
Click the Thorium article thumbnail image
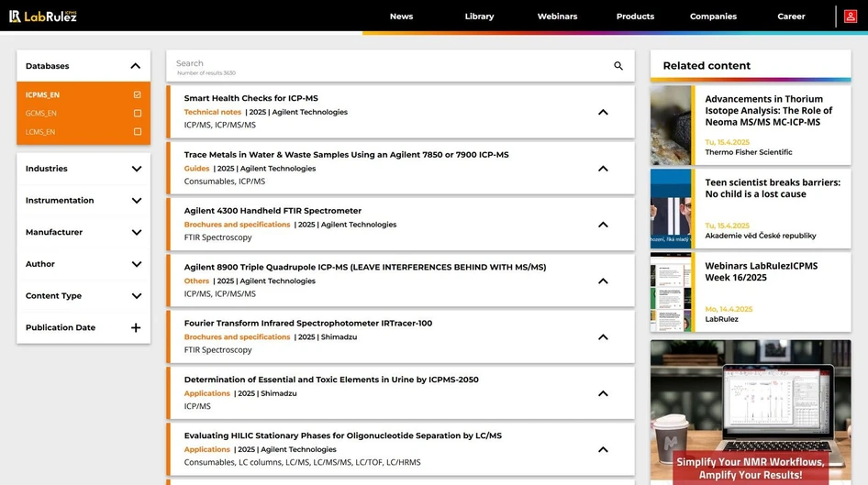click(671, 125)
